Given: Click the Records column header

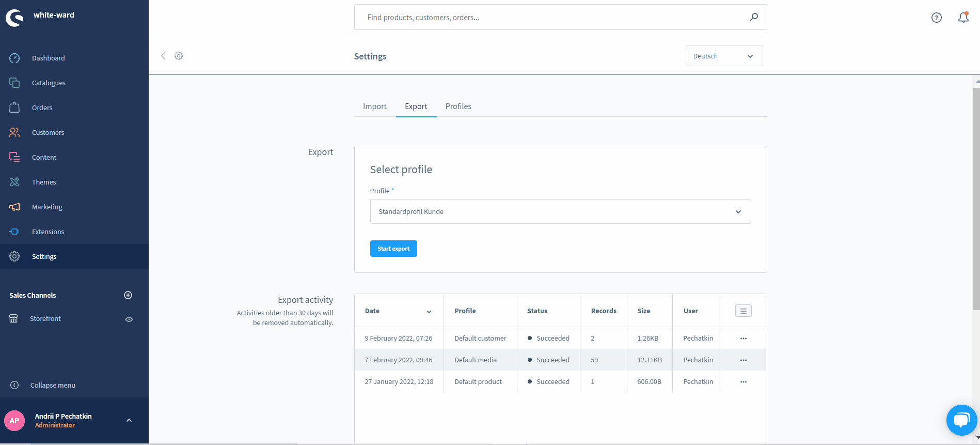Looking at the screenshot, I should 604,311.
